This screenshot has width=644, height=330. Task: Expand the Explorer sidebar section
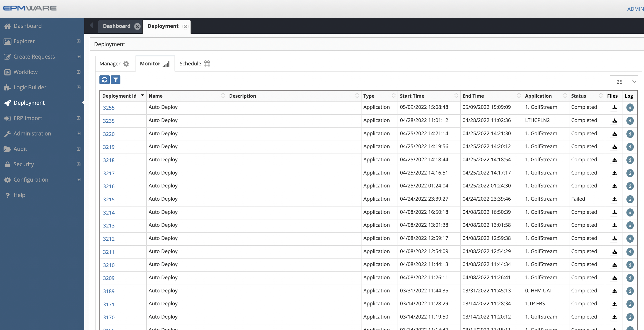click(78, 41)
